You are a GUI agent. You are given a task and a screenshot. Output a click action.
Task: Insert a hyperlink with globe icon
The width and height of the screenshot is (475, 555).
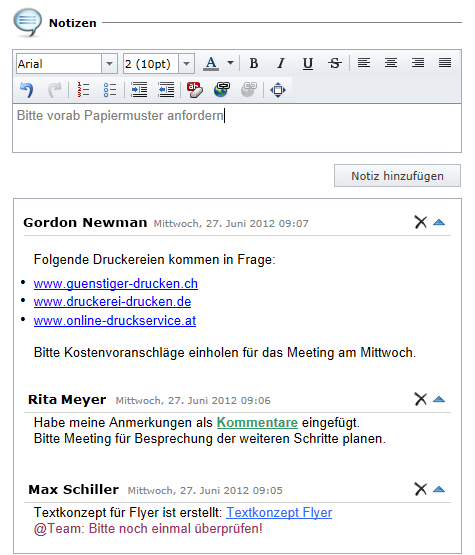[x=222, y=90]
